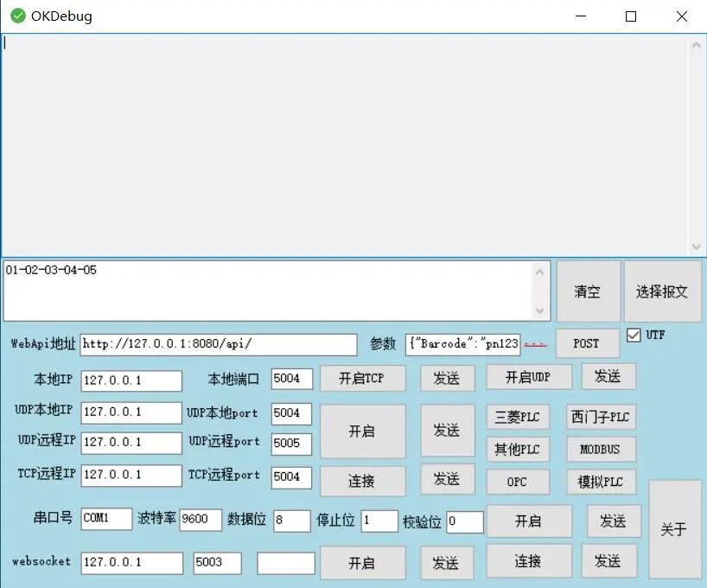
Task: Click the empty websocket field after 5003
Action: (286, 563)
